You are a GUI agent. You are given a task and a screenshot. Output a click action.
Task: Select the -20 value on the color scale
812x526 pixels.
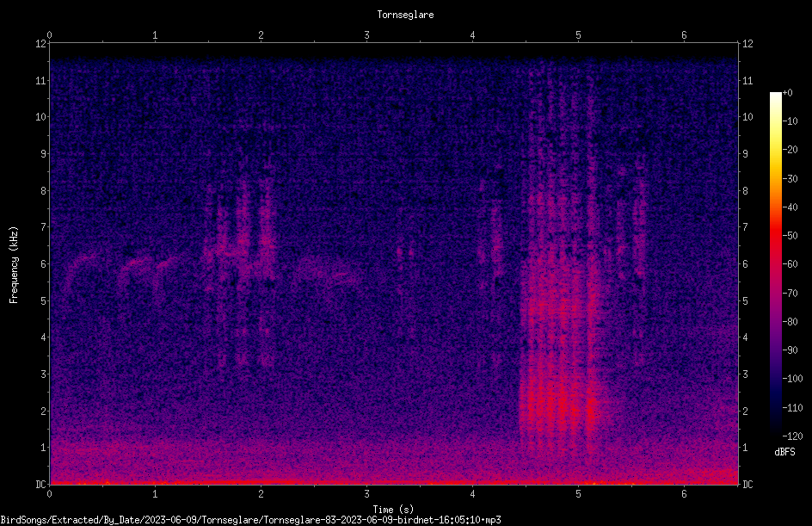pyautogui.click(x=790, y=150)
